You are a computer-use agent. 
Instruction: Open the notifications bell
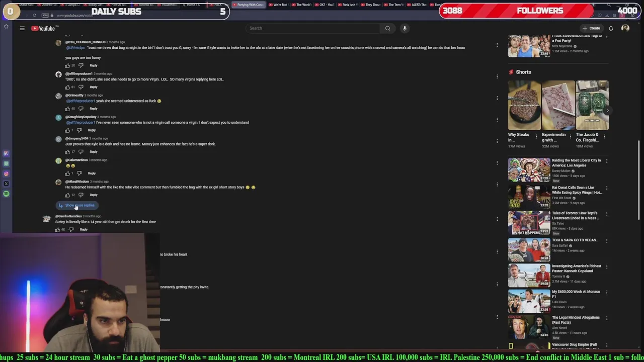(611, 28)
